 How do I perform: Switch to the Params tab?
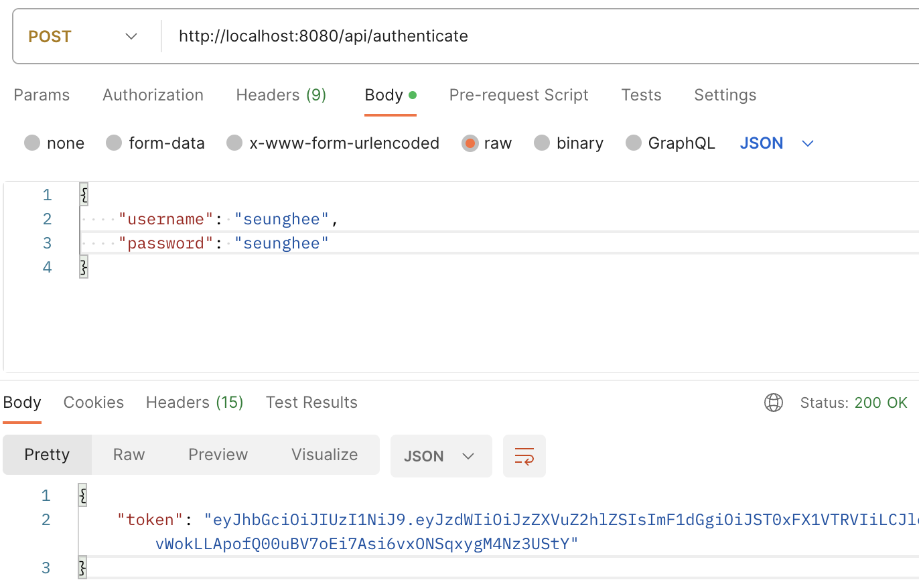pyautogui.click(x=42, y=95)
